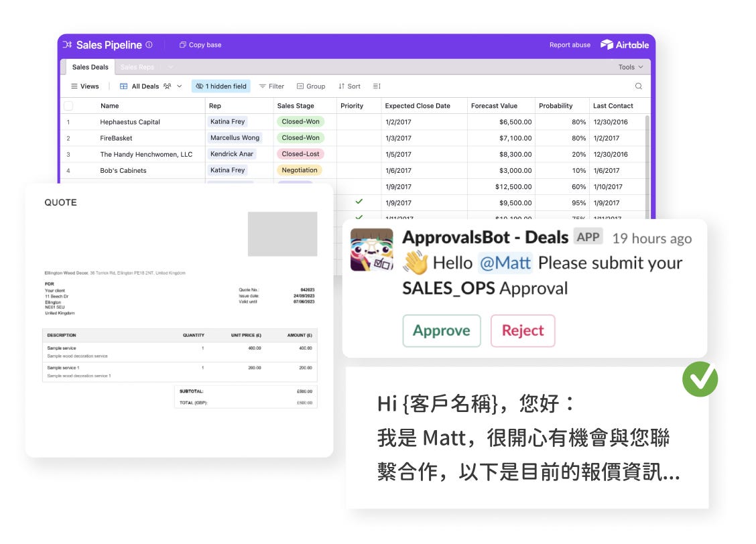Viewport: 756px width, 544px height.
Task: Click the ApprovalsBot - Deals name
Action: pos(485,238)
